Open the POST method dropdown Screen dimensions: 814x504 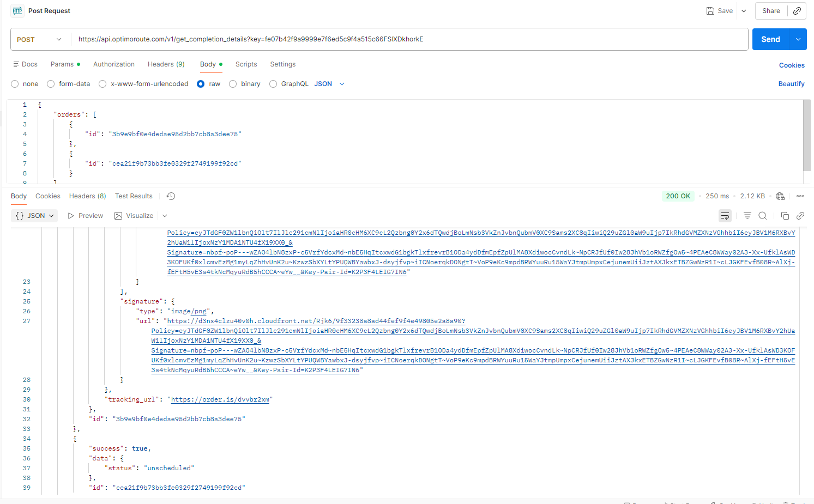39,39
